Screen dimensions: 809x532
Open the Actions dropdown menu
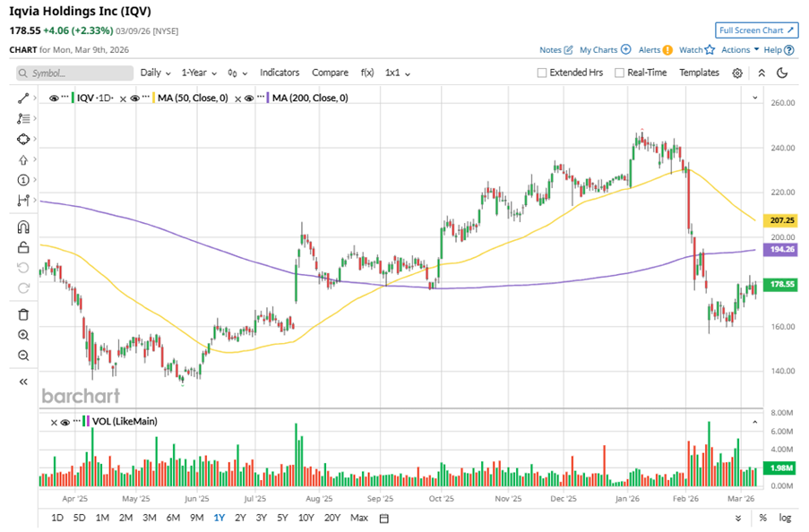coord(740,50)
